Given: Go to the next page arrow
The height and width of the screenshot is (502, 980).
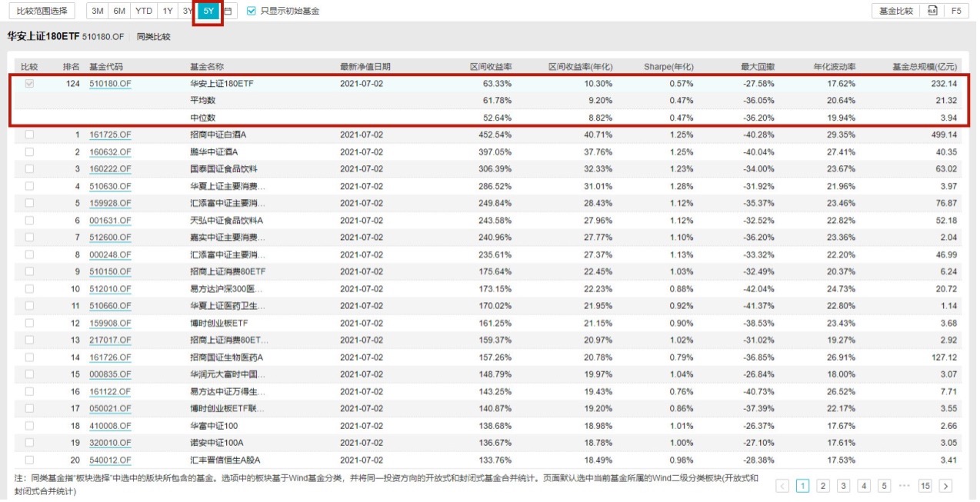Looking at the screenshot, I should tap(946, 485).
